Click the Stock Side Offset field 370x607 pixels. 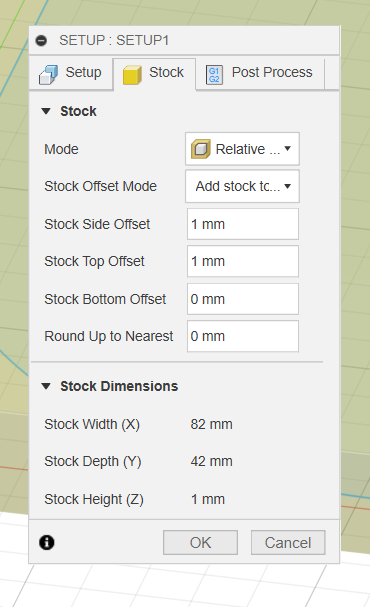coord(243,224)
